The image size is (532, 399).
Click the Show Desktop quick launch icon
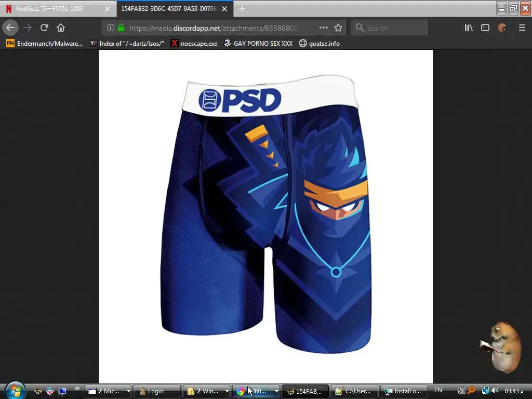62,391
